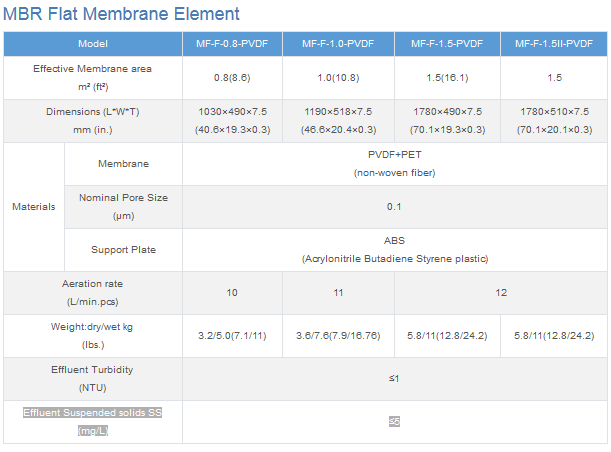Click the Effective Membrane area row label

(x=93, y=77)
